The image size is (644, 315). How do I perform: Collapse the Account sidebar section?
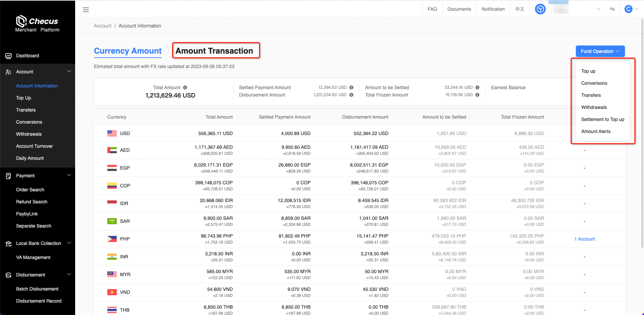click(69, 71)
